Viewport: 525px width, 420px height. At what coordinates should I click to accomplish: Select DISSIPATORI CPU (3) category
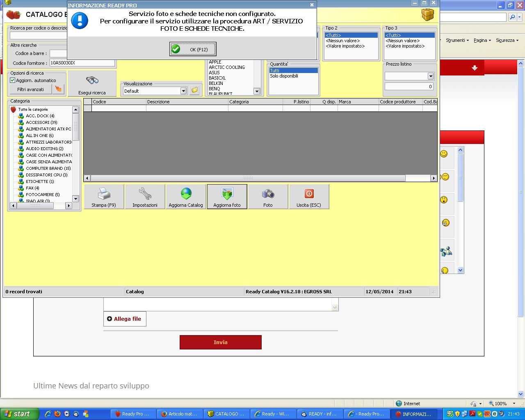[x=46, y=175]
